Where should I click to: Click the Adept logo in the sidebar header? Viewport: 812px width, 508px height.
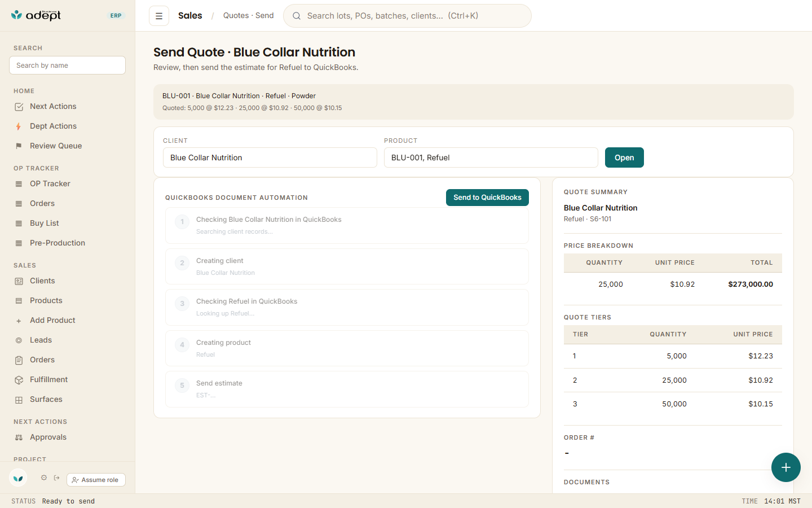[x=36, y=15]
